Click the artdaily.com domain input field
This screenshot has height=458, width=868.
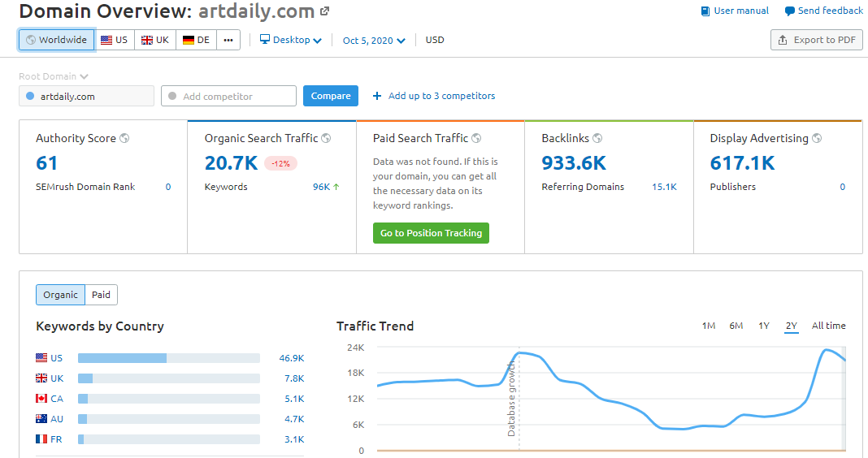pyautogui.click(x=86, y=96)
